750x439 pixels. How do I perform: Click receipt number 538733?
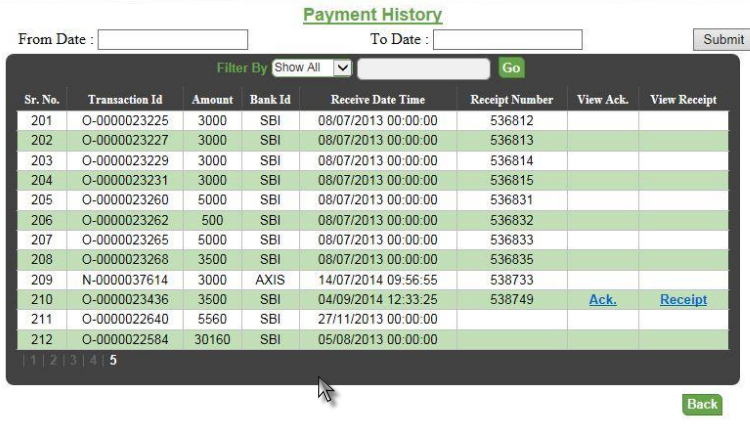tap(512, 280)
